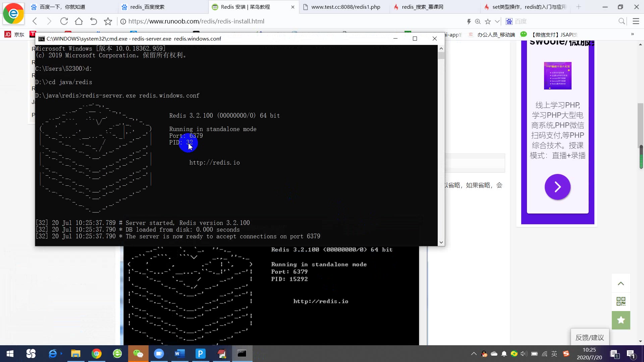Viewport: 644px width, 362px height.
Task: Open the 办公人员_移动端 bookmark
Action: (492, 35)
